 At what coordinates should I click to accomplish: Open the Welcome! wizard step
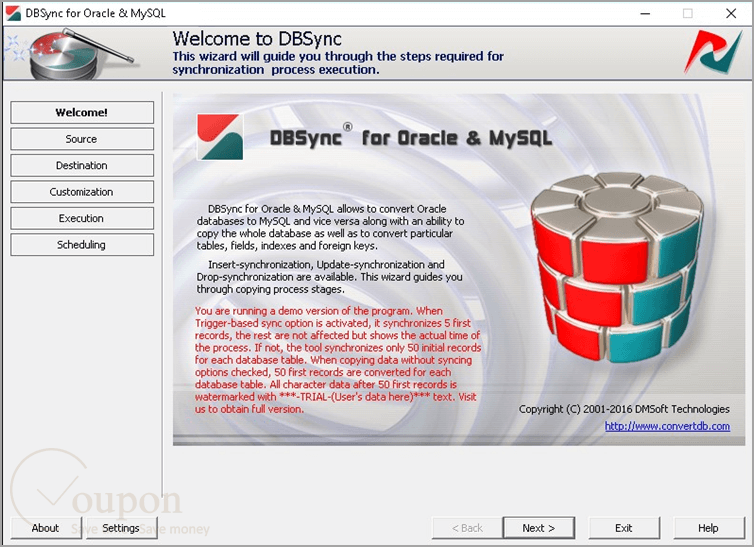82,112
